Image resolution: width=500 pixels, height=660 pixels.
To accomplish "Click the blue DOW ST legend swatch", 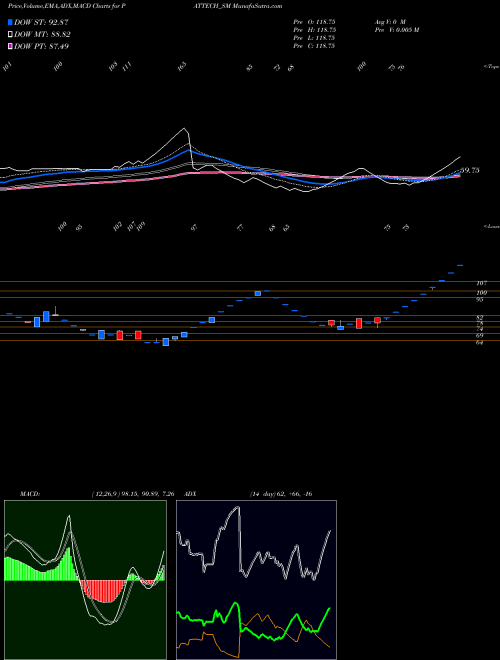I will click(11, 22).
